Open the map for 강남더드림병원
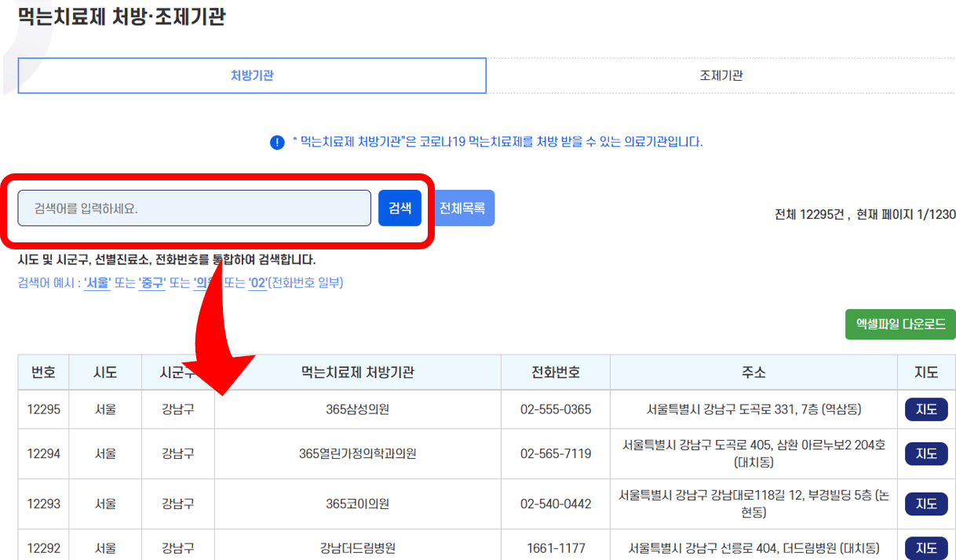The image size is (956, 560). click(x=925, y=548)
